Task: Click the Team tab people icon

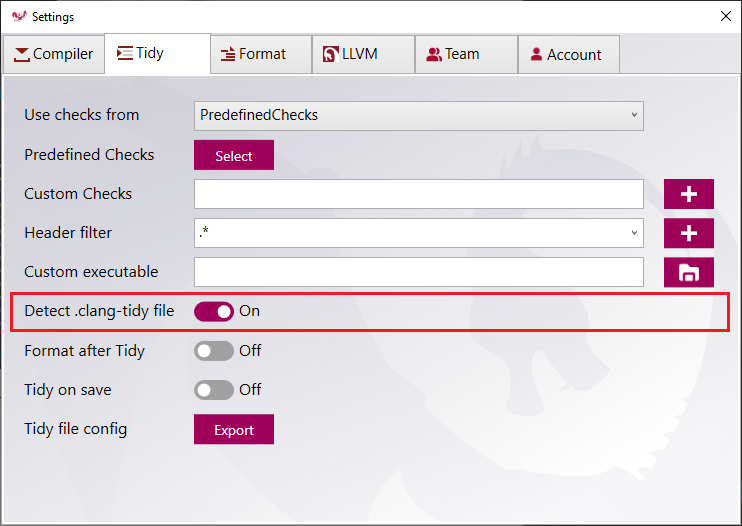Action: click(434, 54)
